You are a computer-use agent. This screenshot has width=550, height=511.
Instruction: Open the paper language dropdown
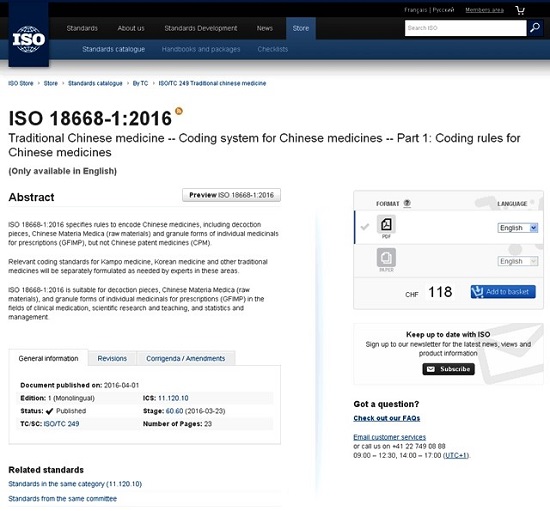pyautogui.click(x=518, y=261)
